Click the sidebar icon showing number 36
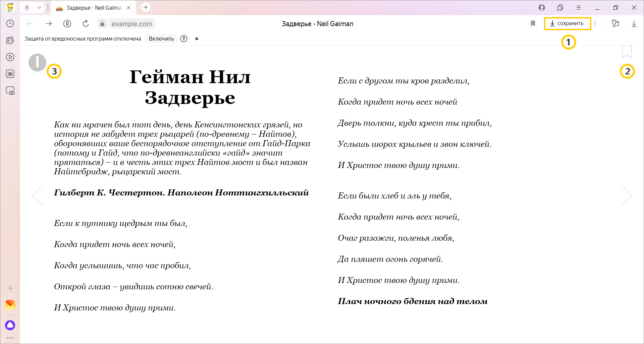This screenshot has width=644, height=344. 10,74
